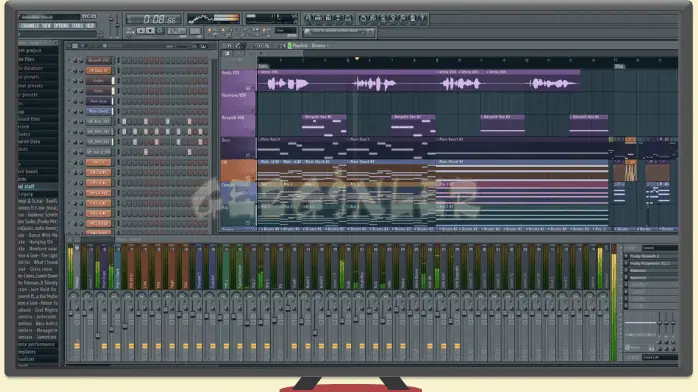Open the mixer input selector dropdown
698x392 pixels.
660,248
